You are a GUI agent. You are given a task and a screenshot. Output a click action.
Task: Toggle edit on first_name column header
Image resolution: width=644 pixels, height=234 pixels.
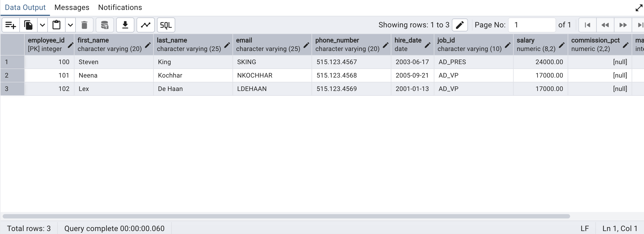point(148,45)
